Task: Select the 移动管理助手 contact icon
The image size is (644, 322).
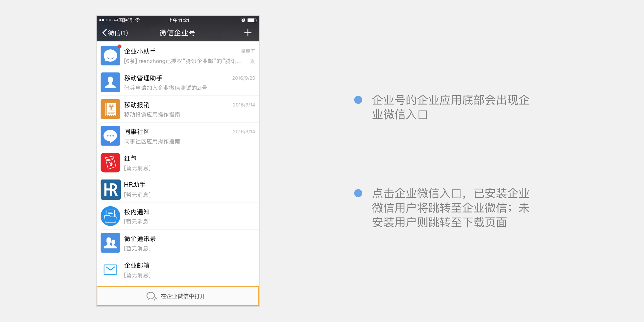Action: (x=110, y=82)
